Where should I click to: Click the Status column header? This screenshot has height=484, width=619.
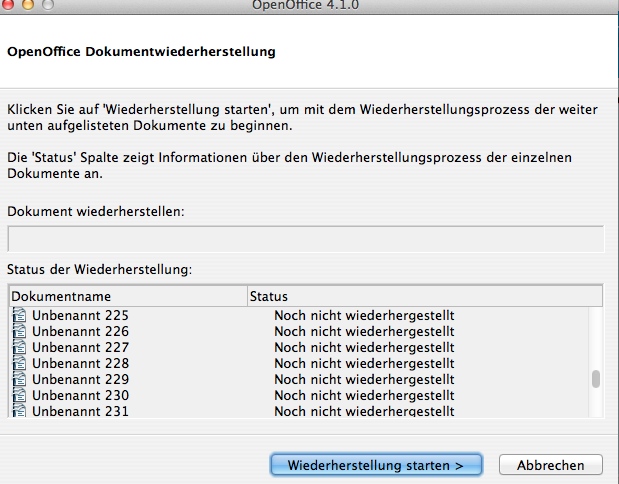425,296
